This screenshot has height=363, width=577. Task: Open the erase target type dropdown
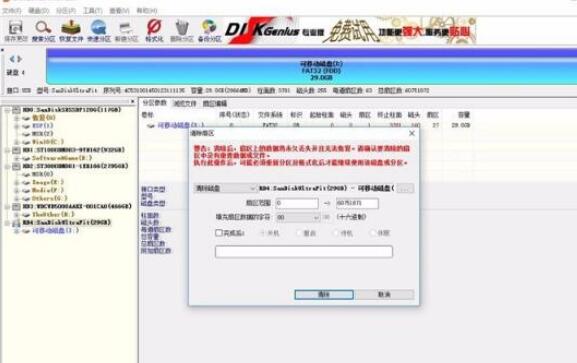tap(225, 188)
